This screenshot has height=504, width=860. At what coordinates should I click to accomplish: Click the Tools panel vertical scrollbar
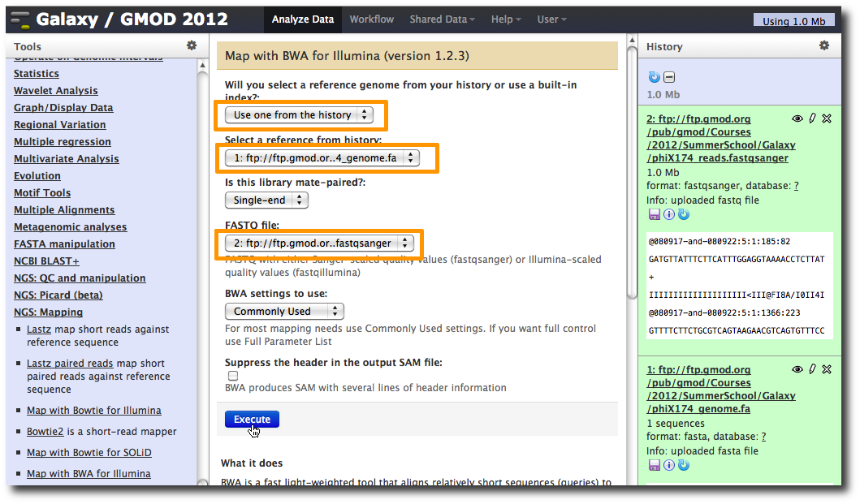pyautogui.click(x=202, y=271)
